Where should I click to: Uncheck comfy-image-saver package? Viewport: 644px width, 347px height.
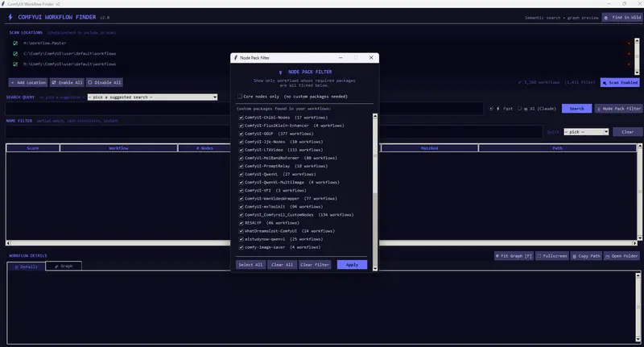[x=241, y=247]
